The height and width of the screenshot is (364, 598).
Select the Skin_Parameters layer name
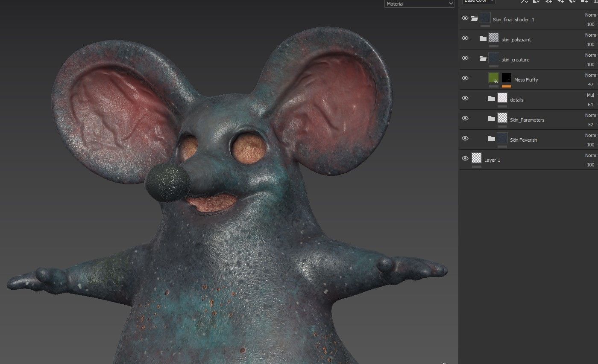point(527,120)
